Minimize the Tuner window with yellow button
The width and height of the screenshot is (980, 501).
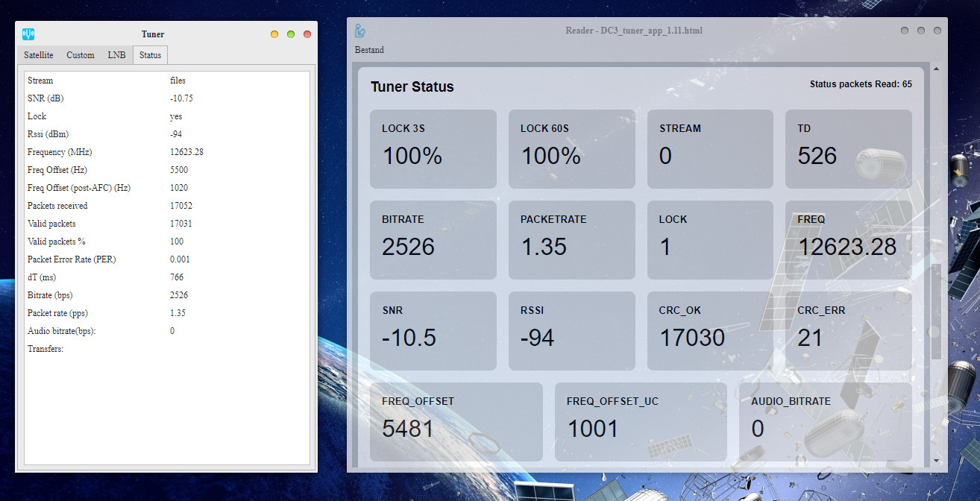(x=274, y=34)
